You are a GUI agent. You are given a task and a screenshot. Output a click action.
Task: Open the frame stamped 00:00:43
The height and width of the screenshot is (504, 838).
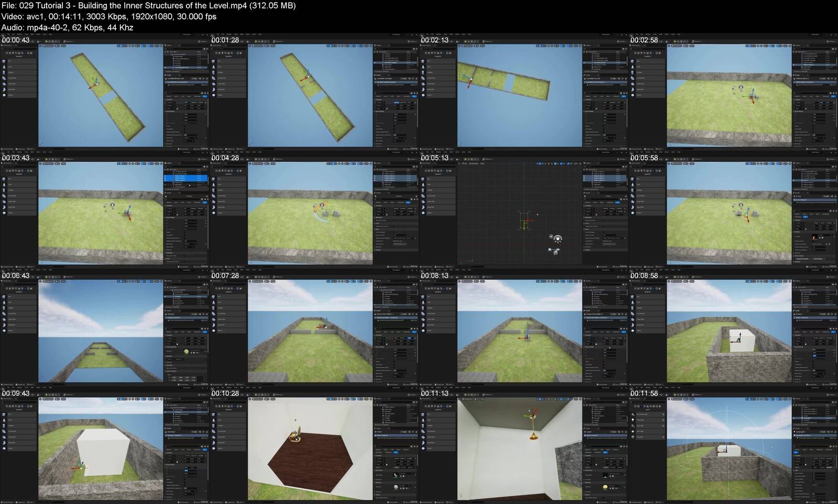pyautogui.click(x=105, y=92)
